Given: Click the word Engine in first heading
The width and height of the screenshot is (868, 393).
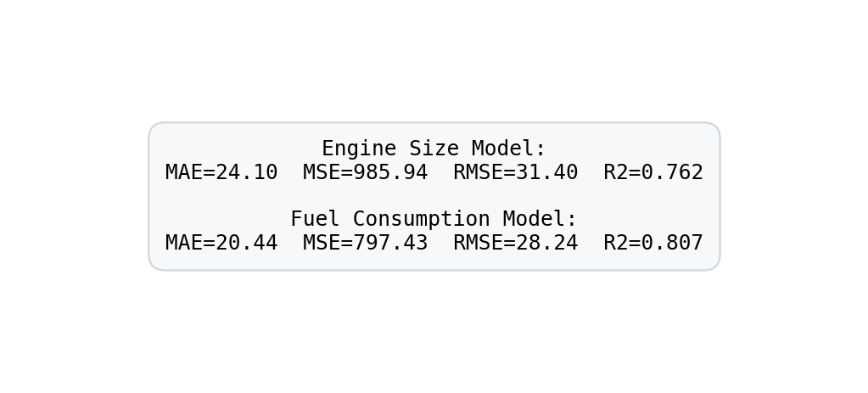Looking at the screenshot, I should [x=359, y=149].
